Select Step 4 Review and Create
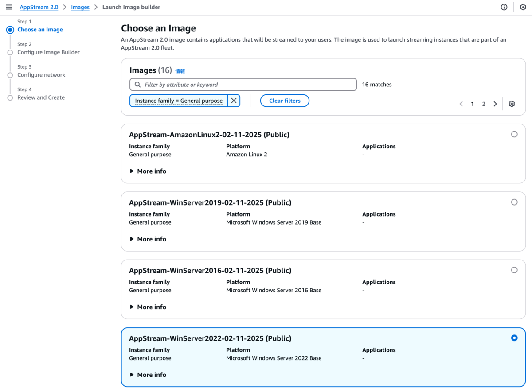532x392 pixels. (x=41, y=97)
